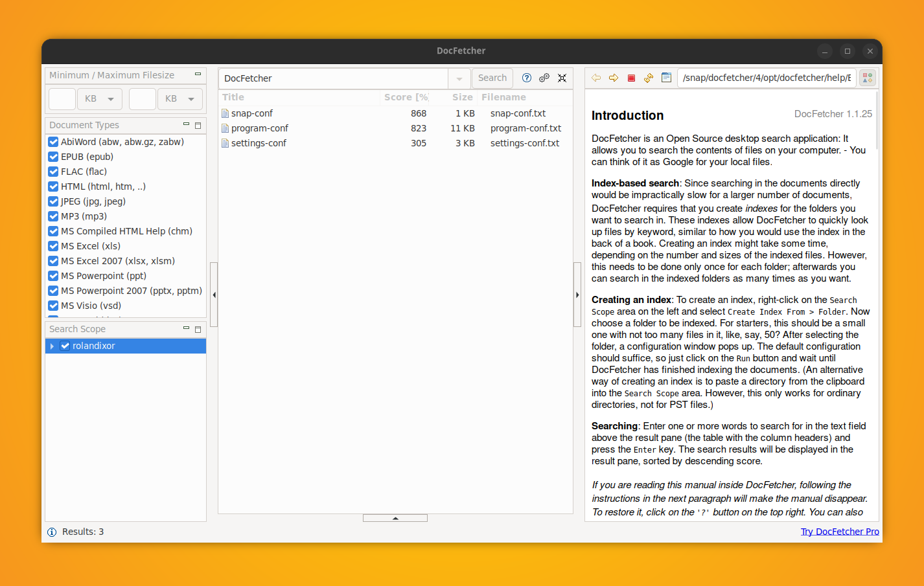Click the info icon next to Results count
Viewport: 924px width, 586px height.
coord(52,532)
